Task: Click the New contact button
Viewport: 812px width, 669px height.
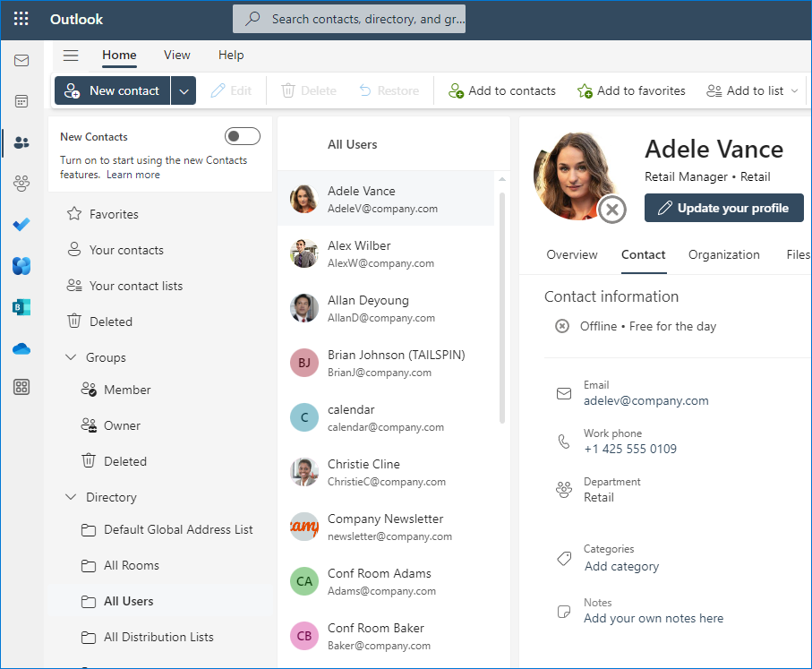Action: click(x=113, y=90)
